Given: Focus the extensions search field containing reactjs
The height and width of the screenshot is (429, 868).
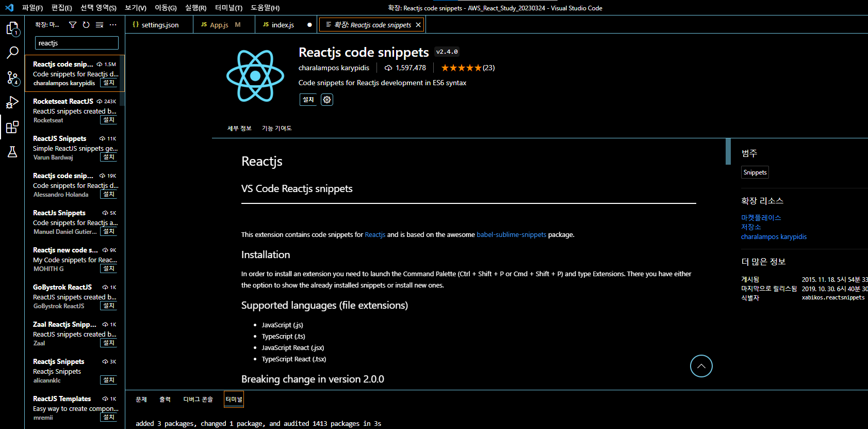Looking at the screenshot, I should coord(76,43).
